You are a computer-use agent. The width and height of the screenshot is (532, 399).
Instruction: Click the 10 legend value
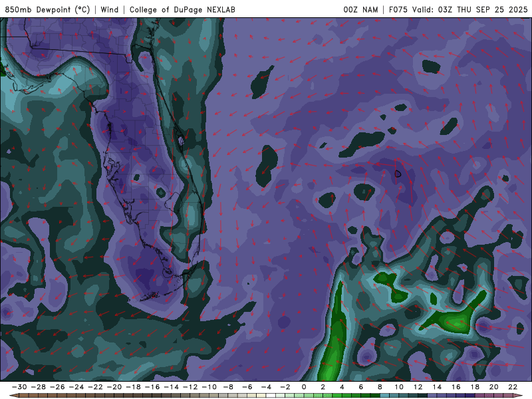(x=398, y=387)
